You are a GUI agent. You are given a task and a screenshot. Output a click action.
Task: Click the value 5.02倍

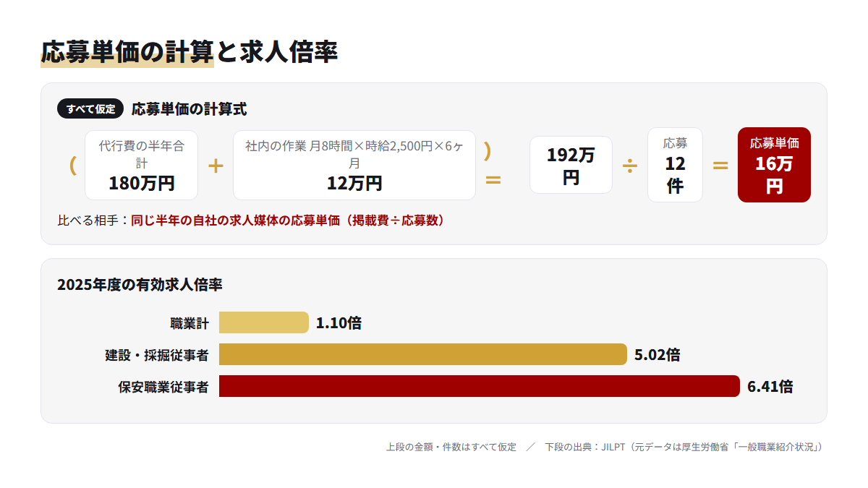click(657, 355)
